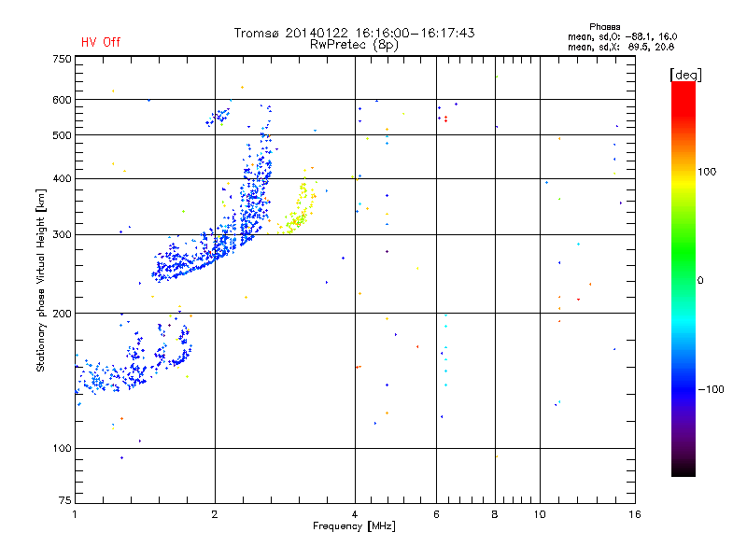This screenshot has height=560, width=747.
Task: Click the x-axis tick label "1"
Action: click(x=75, y=514)
